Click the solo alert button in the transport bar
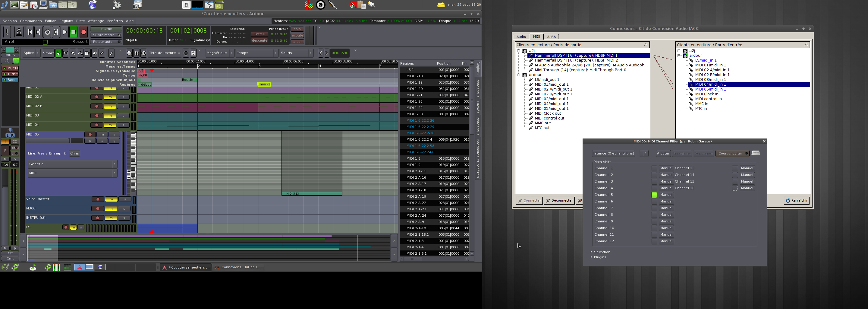The width and height of the screenshot is (868, 309). (297, 29)
